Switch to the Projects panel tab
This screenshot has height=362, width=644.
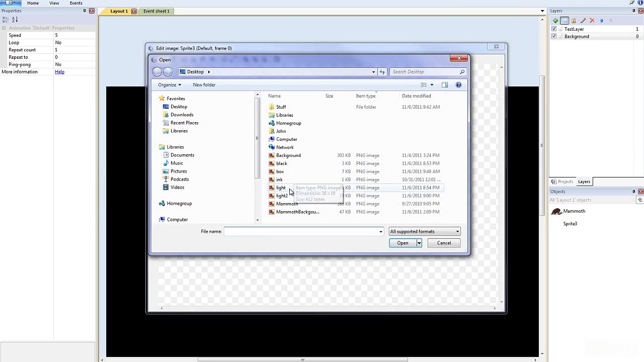point(562,182)
